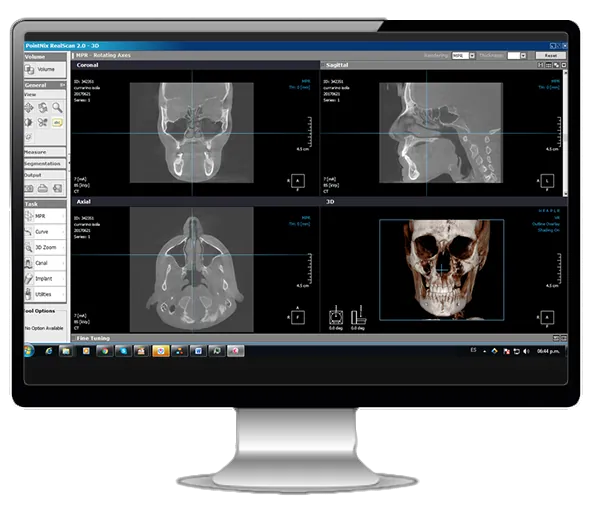The image size is (600, 519).
Task: Click the export image icon in Output
Action: tap(57, 188)
